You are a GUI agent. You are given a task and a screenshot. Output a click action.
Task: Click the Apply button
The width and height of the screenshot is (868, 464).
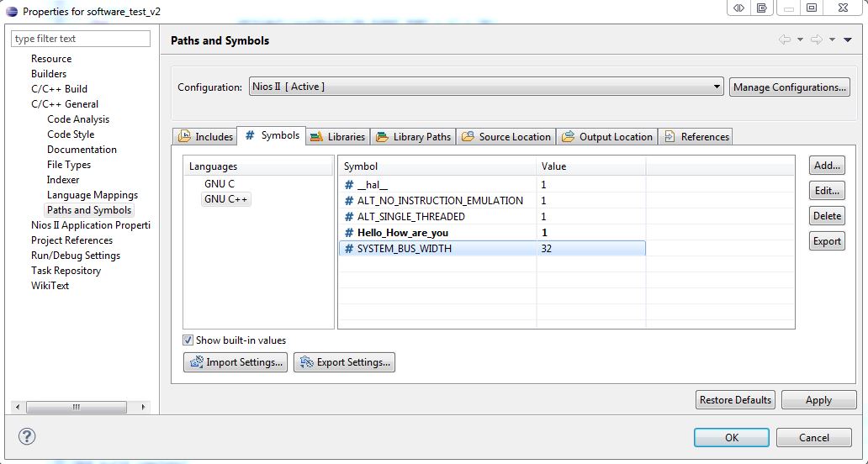click(x=818, y=400)
